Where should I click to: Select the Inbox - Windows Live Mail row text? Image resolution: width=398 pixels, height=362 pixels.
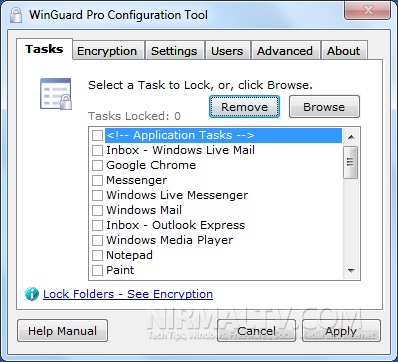pos(180,150)
